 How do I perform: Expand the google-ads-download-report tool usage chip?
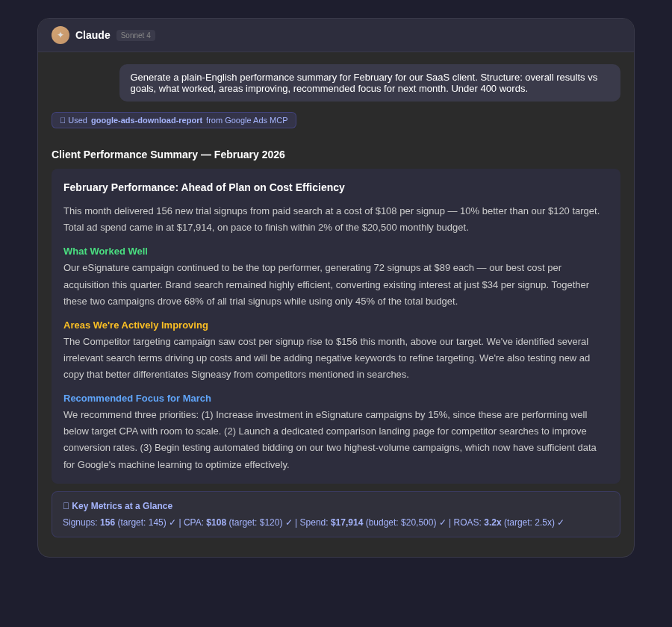[x=173, y=120]
